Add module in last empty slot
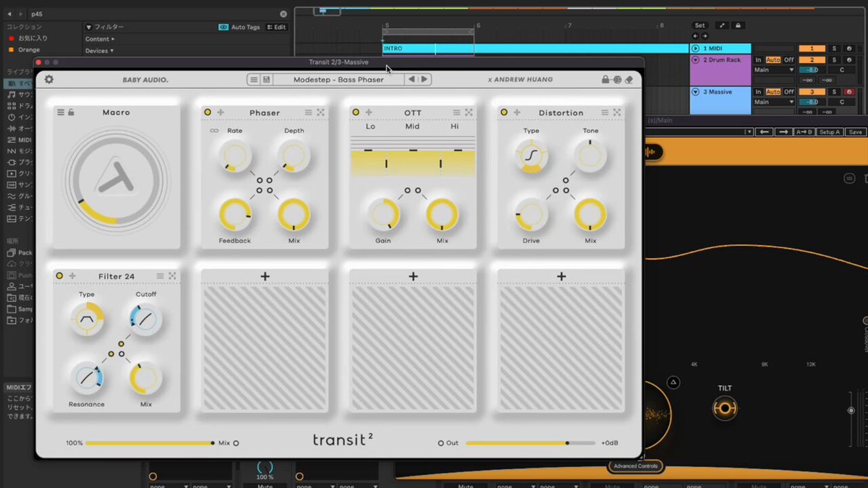Viewport: 868px width, 488px height. 561,276
